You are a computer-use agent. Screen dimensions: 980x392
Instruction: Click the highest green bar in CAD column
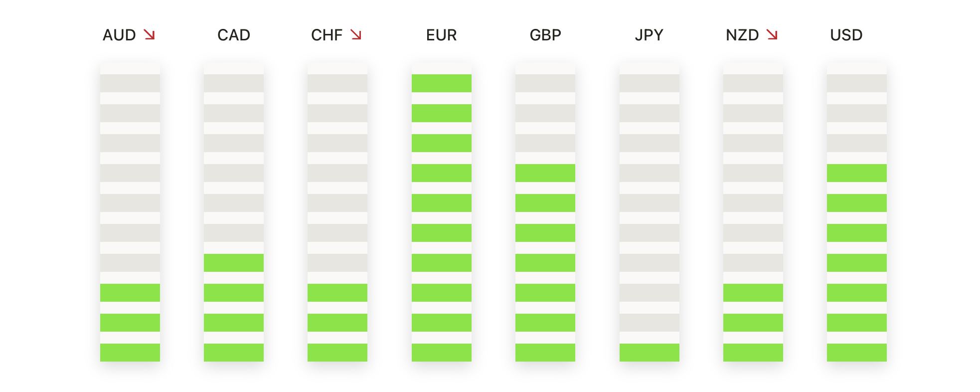point(234,263)
